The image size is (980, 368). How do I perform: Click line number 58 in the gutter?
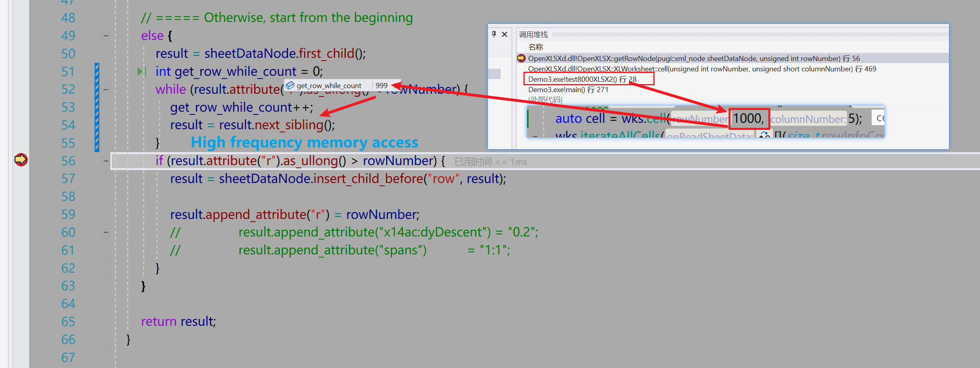click(68, 197)
